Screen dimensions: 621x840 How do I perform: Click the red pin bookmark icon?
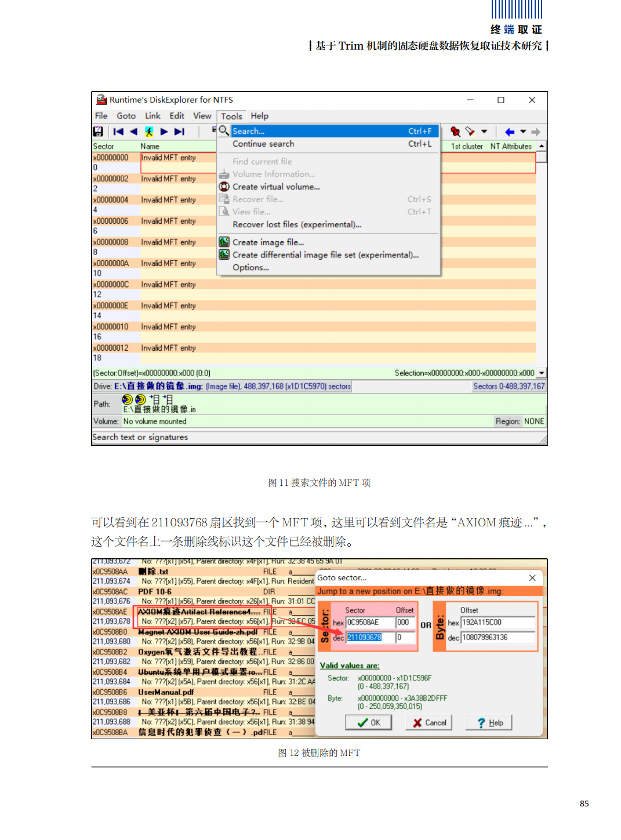point(455,132)
